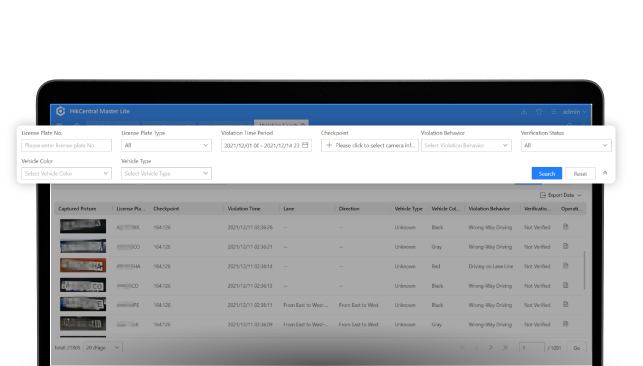Click the vertical scrollbar of the results table

click(x=584, y=271)
